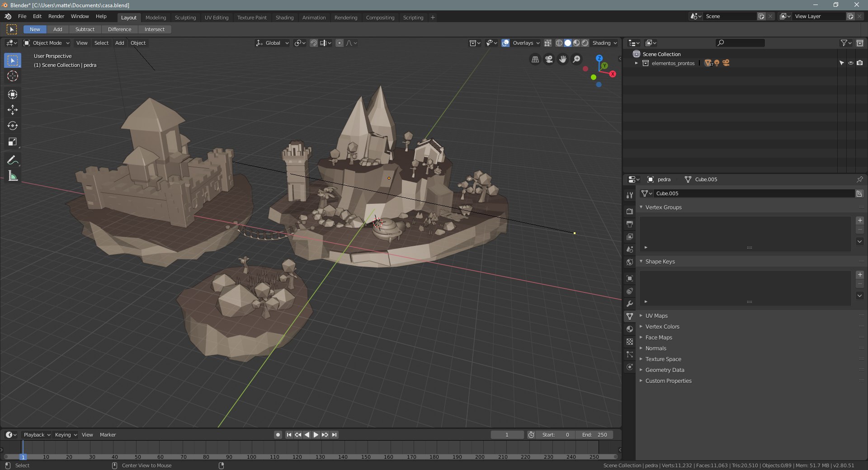Expand elementos_prontos collection in outliner
868x470 pixels.
click(x=636, y=63)
